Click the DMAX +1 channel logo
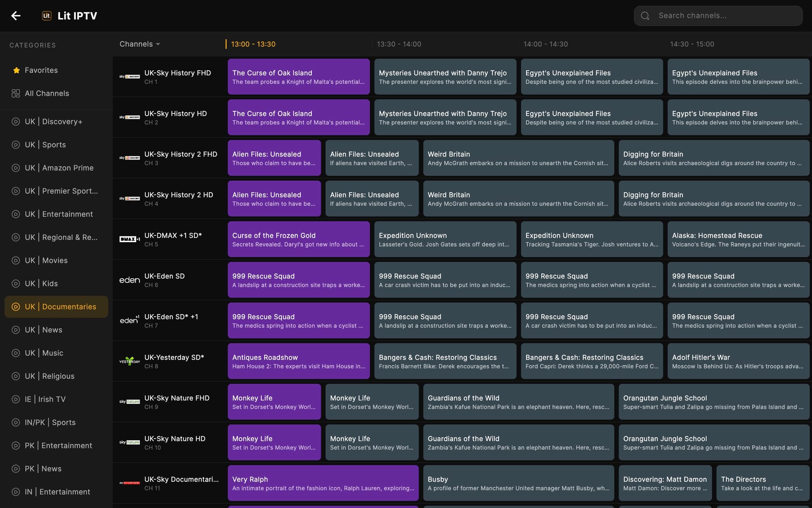The height and width of the screenshot is (508, 812). point(129,239)
